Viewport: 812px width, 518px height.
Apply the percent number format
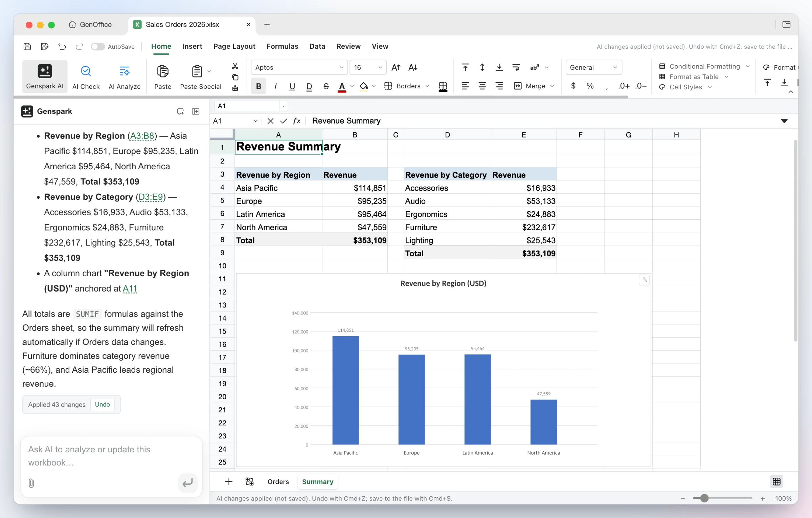point(590,86)
